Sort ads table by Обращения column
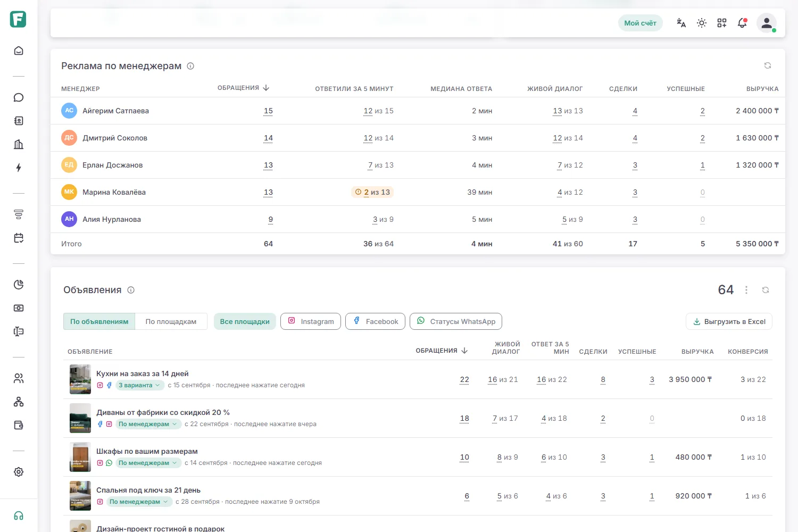This screenshot has width=798, height=532. [442, 351]
